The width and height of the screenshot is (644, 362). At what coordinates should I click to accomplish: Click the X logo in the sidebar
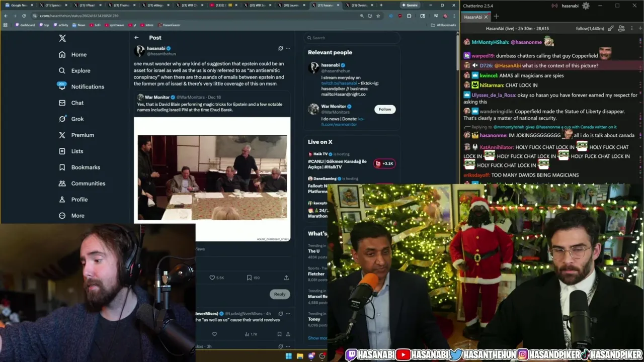tap(62, 38)
